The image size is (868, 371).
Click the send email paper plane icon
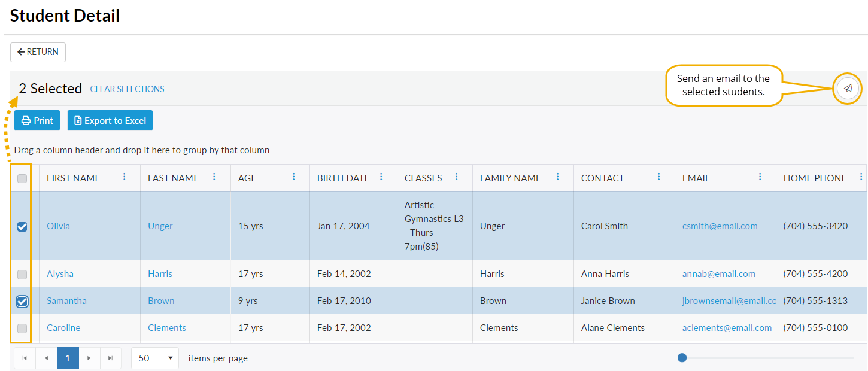(848, 88)
